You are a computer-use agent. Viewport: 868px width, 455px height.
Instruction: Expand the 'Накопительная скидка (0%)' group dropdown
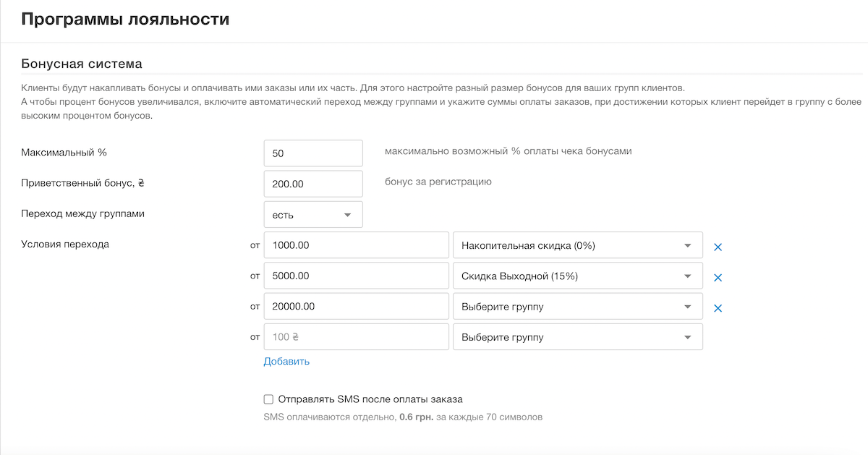577,245
